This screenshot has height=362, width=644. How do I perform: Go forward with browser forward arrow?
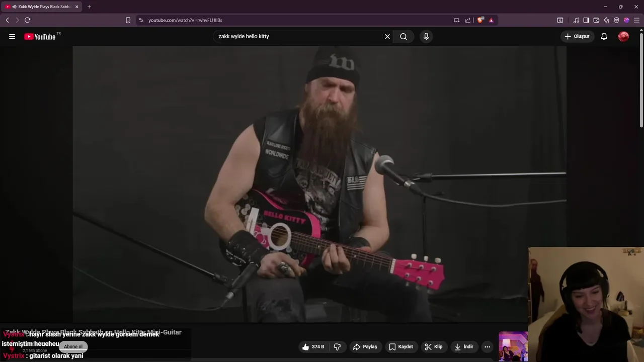17,20
